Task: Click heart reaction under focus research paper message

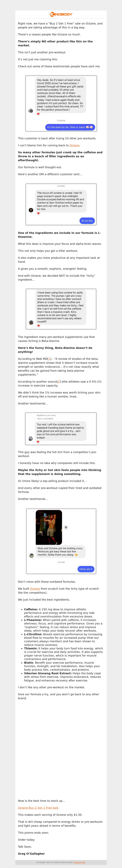Action: (x=38, y=213)
